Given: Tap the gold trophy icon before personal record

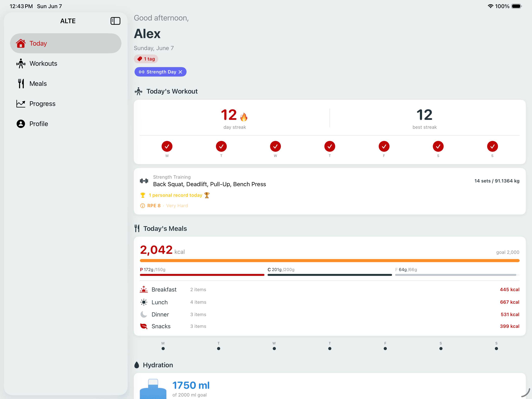Looking at the screenshot, I should pos(143,195).
